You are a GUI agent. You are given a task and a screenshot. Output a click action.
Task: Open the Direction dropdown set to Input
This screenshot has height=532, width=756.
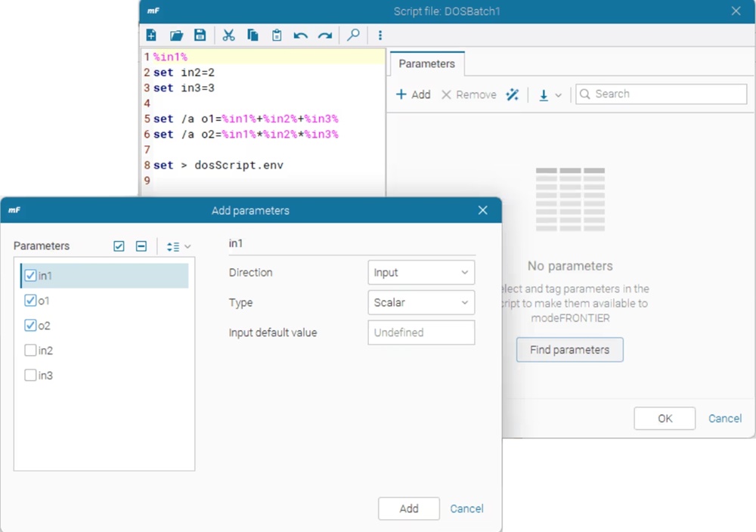[x=421, y=272]
